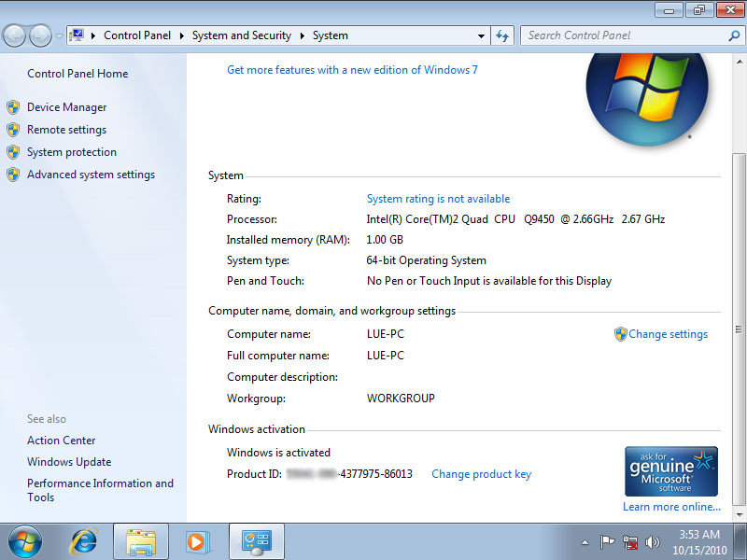Open System protection
This screenshot has height=560, width=747.
pos(72,152)
